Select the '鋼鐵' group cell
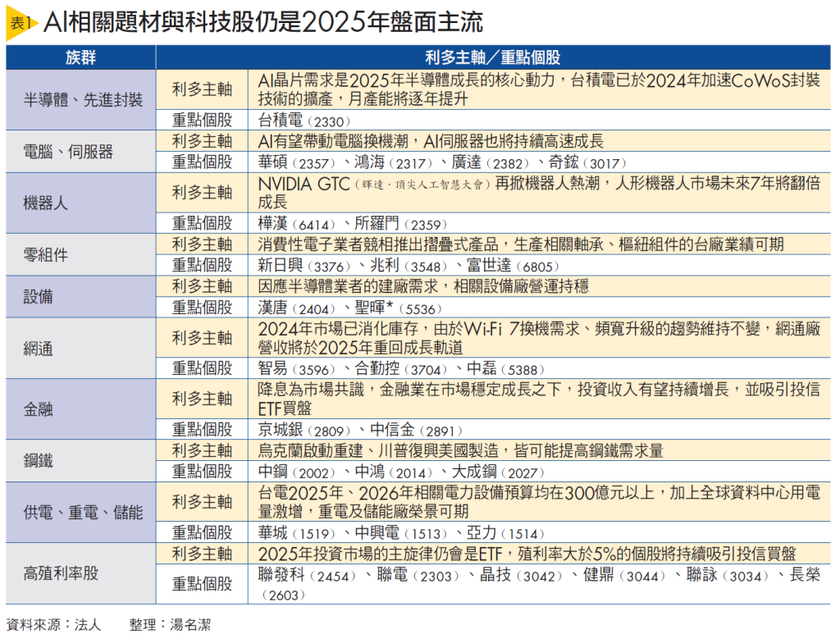 81,461
